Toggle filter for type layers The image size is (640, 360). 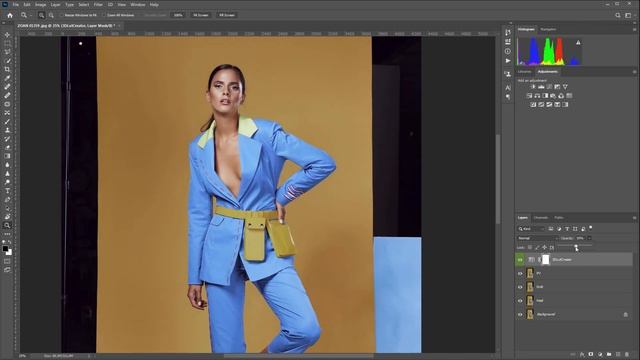coord(567,229)
